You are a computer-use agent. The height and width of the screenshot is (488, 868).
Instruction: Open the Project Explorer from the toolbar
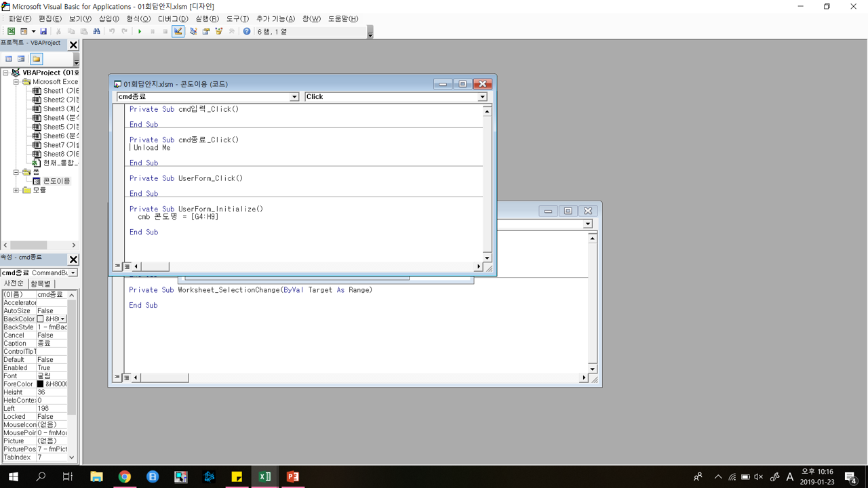193,31
